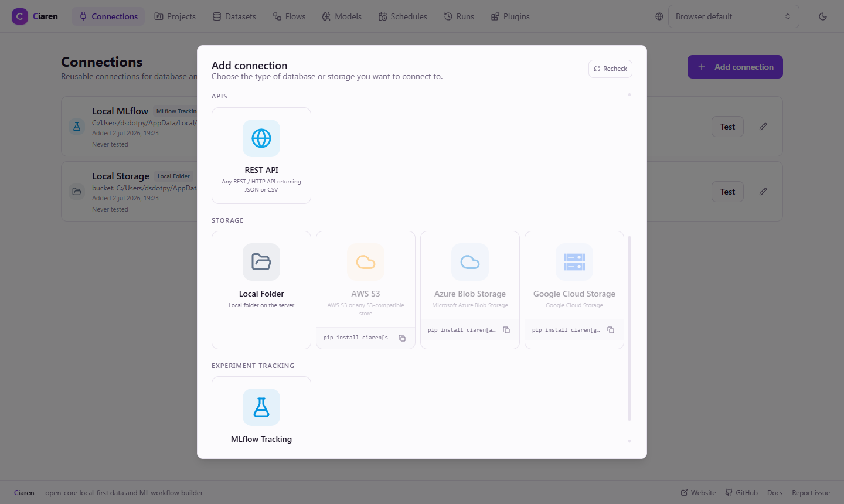The height and width of the screenshot is (504, 844).
Task: Open the Docs footer link
Action: coord(775,493)
